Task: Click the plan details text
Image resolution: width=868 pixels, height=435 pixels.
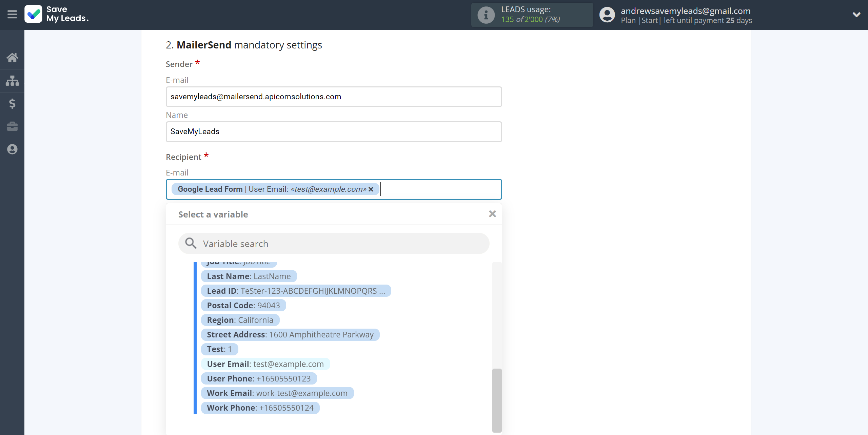Action: (x=686, y=20)
